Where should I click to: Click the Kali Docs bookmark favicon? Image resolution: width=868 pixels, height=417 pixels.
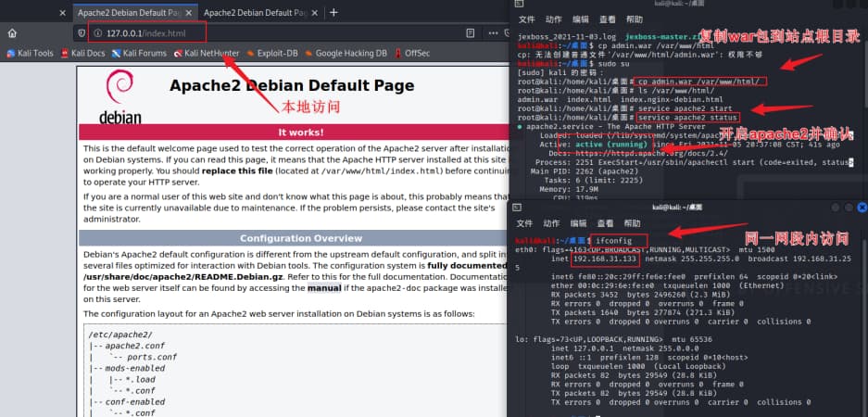65,53
